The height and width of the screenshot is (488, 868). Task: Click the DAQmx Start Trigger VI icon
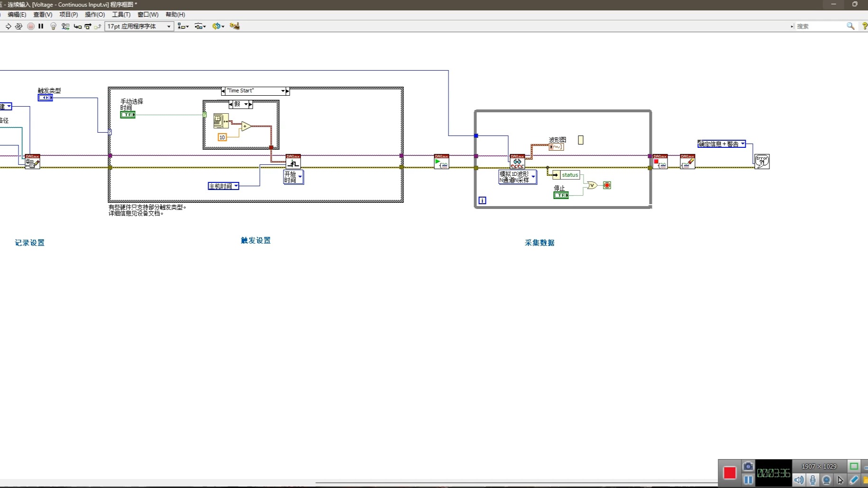[x=293, y=162]
